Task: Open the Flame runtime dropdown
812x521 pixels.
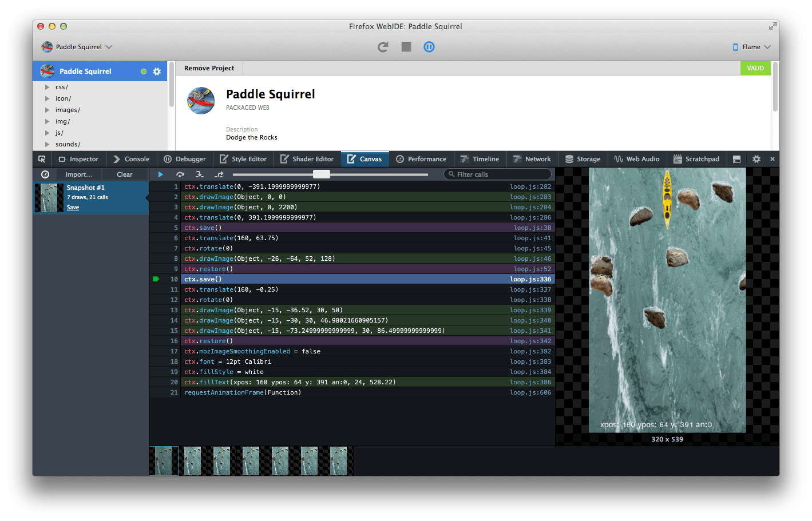Action: 751,47
